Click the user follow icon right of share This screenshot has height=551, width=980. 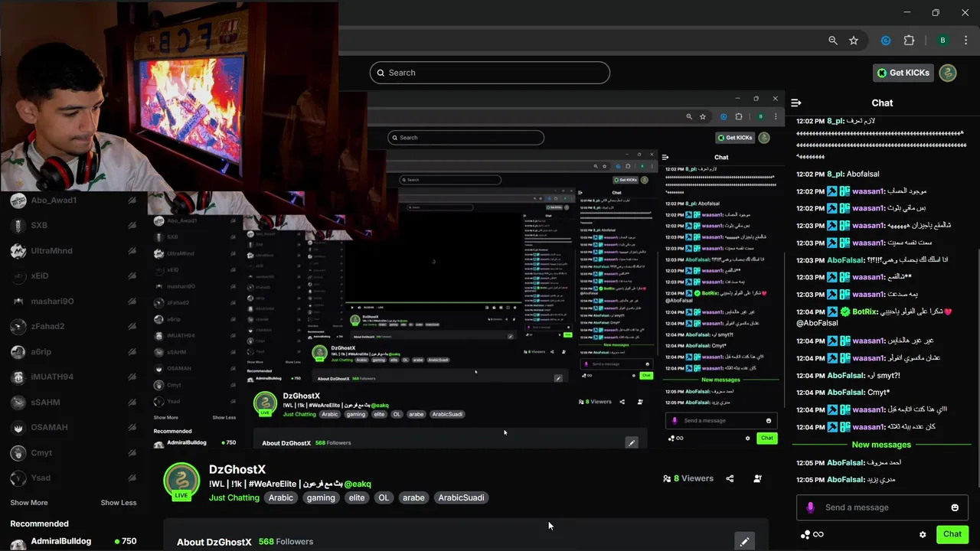point(757,478)
